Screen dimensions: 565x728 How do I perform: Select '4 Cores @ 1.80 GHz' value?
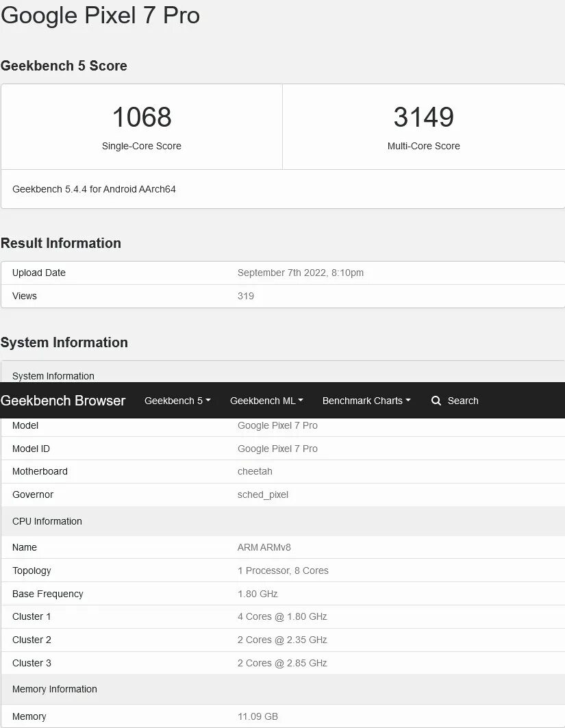tap(282, 616)
